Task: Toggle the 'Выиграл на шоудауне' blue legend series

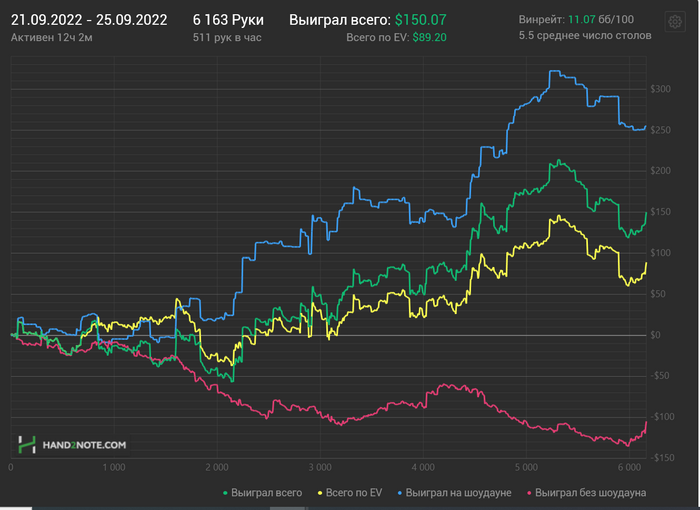Action: [x=454, y=493]
